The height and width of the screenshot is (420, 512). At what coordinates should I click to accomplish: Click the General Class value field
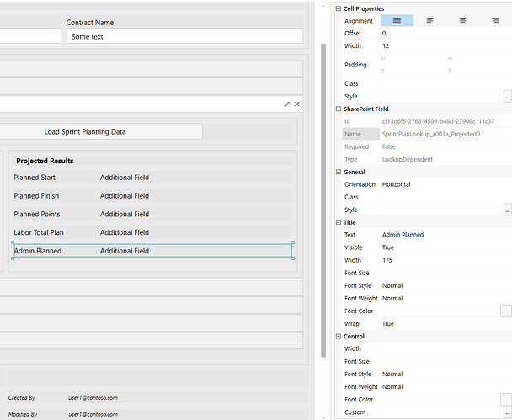click(x=445, y=197)
